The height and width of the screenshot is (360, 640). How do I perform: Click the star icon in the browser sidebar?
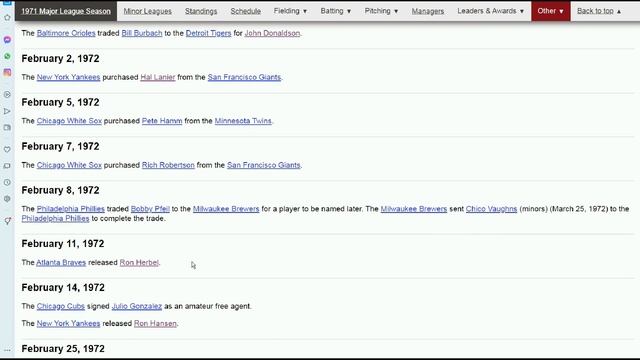[7, 18]
